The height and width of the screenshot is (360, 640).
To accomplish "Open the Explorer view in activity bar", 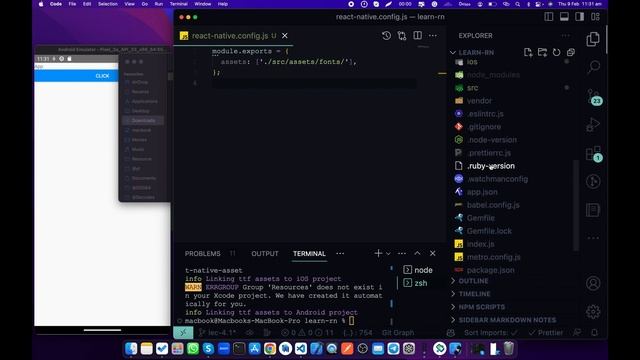I will coord(593,39).
